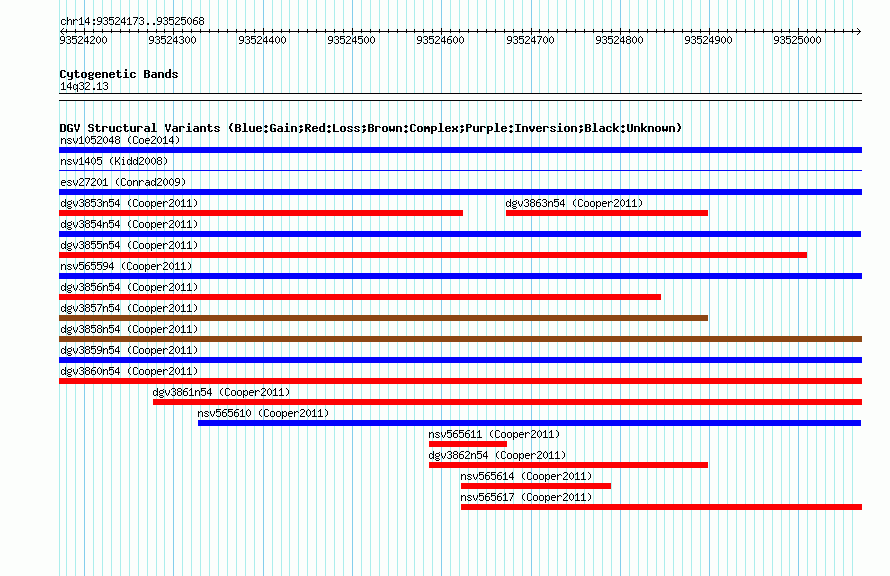890x576 pixels.
Task: Open the nsv565614 (Cooper2011) label
Action: (526, 476)
